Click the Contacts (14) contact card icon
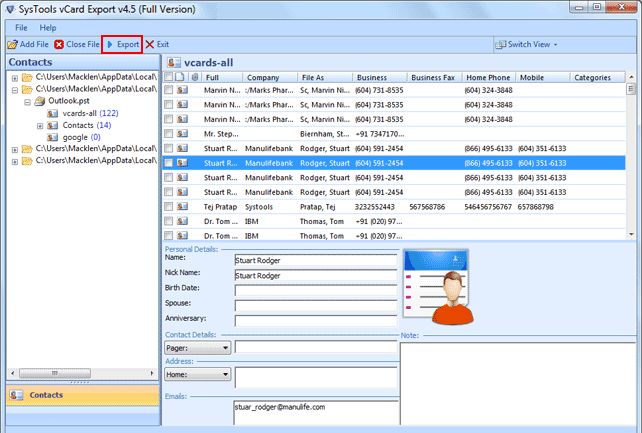The width and height of the screenshot is (642, 433). tap(52, 125)
